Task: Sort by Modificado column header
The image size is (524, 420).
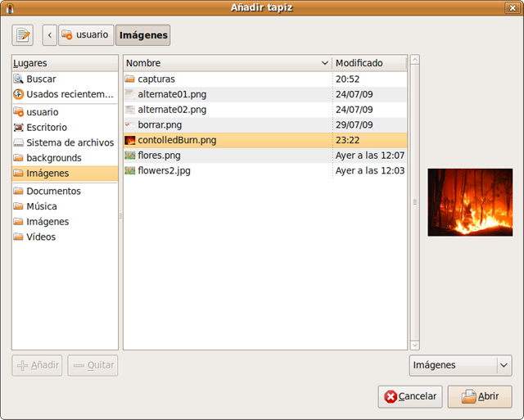Action: pos(368,63)
